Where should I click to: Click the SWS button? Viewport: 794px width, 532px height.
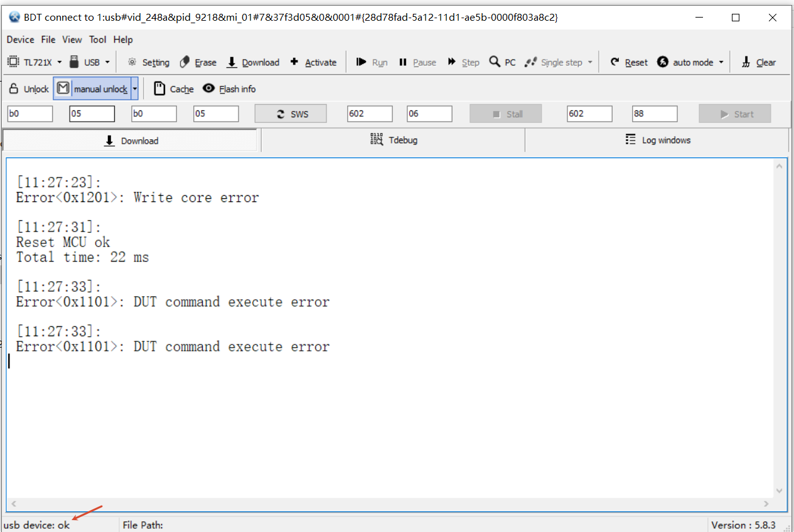click(x=291, y=114)
